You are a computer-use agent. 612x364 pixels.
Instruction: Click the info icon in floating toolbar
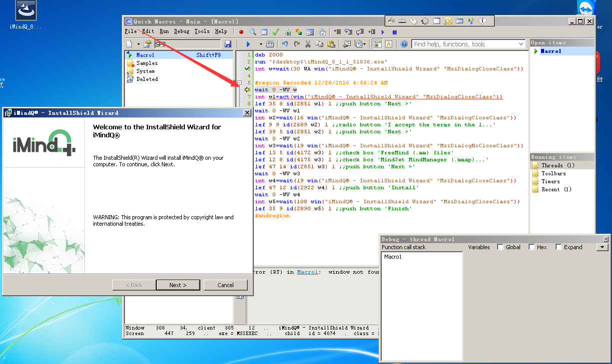[483, 21]
